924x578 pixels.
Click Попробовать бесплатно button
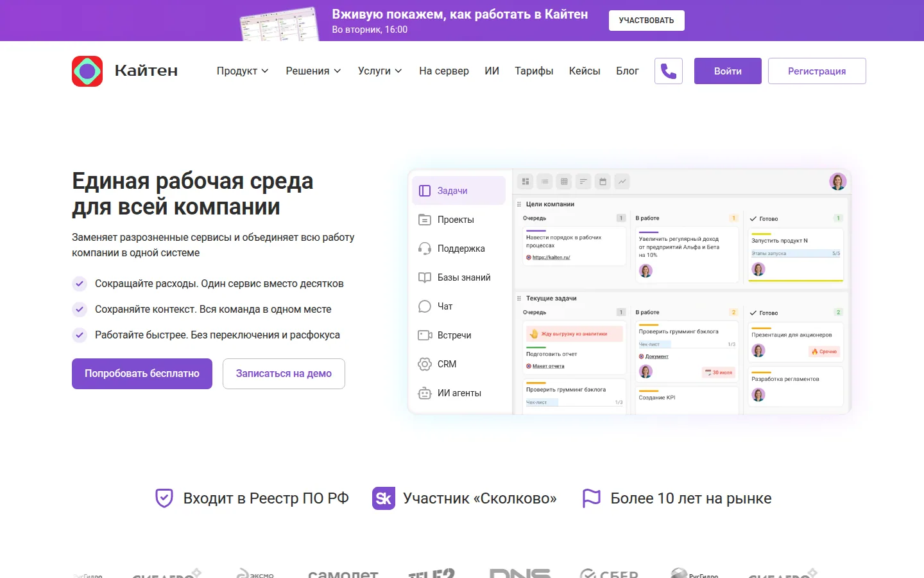coord(142,374)
